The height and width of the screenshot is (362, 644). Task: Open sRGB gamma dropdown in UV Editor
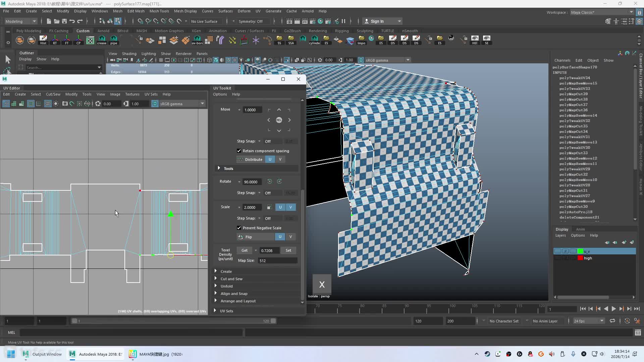(182, 104)
